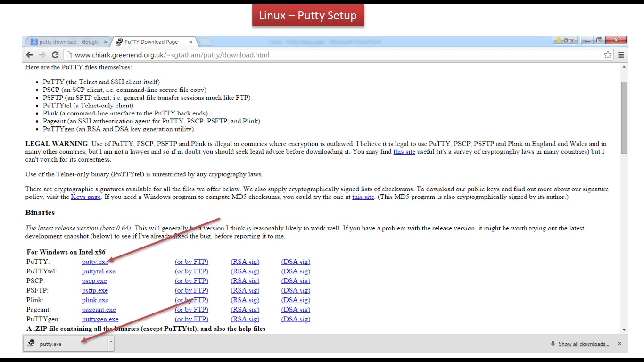644x362 pixels.
Task: Click the 'Binaries' section heading
Action: click(x=40, y=213)
